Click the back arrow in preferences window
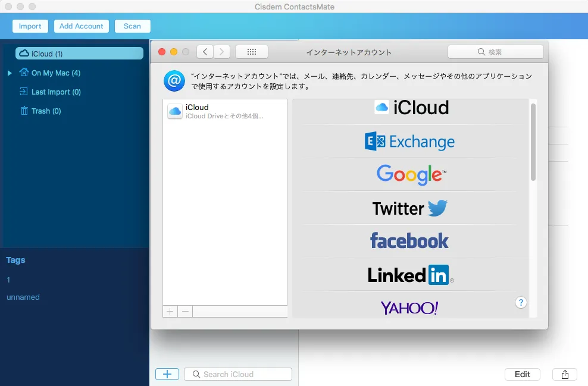588x386 pixels. (x=205, y=52)
